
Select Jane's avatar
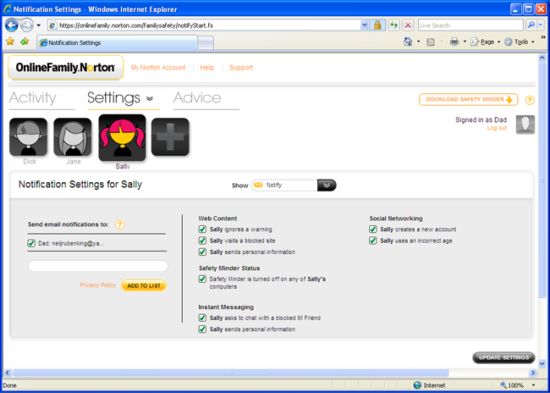click(x=73, y=137)
